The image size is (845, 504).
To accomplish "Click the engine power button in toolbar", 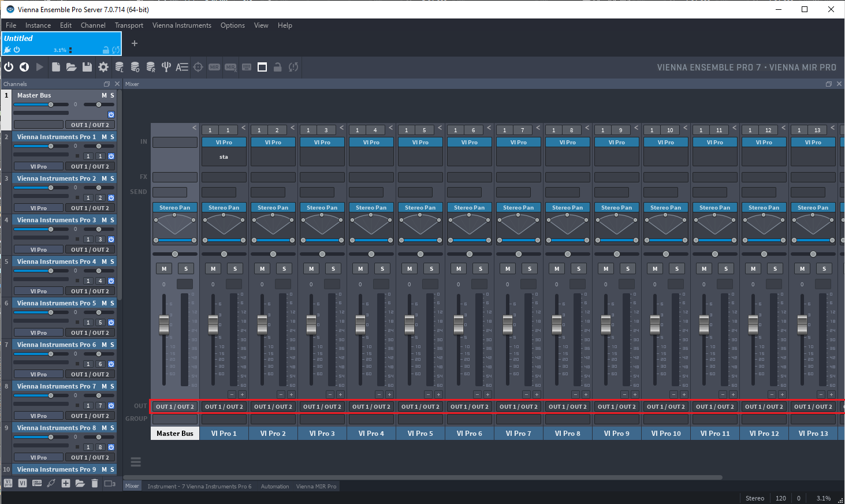I will coord(9,67).
